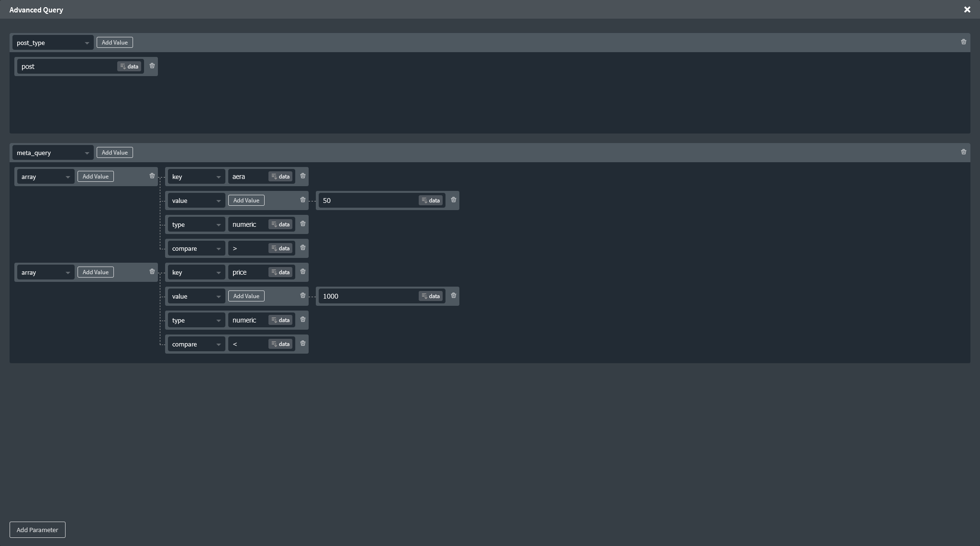Delete the "1000" value entry
This screenshot has width=980, height=546.
[453, 296]
